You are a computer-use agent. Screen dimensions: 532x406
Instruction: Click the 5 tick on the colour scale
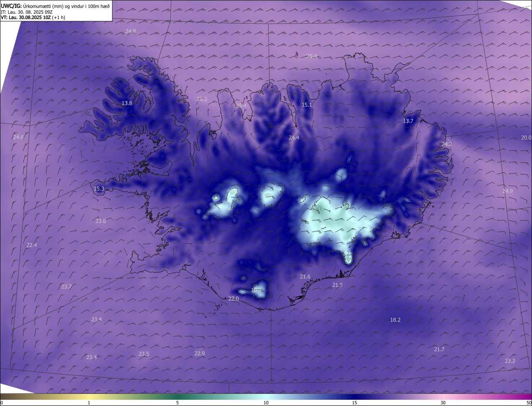(177, 403)
